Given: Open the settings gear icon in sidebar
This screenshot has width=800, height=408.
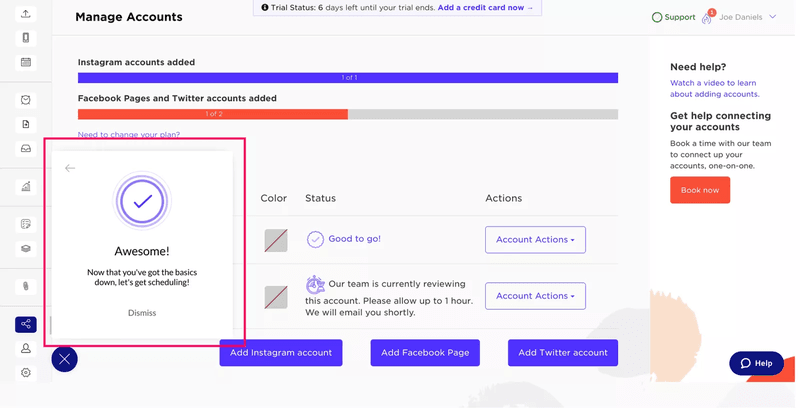Looking at the screenshot, I should [26, 373].
